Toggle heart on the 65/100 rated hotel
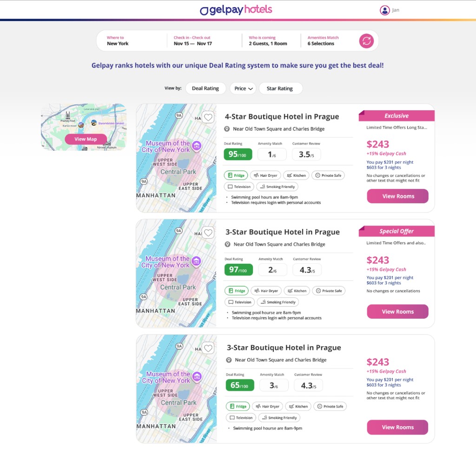The height and width of the screenshot is (469, 476). tap(208, 348)
